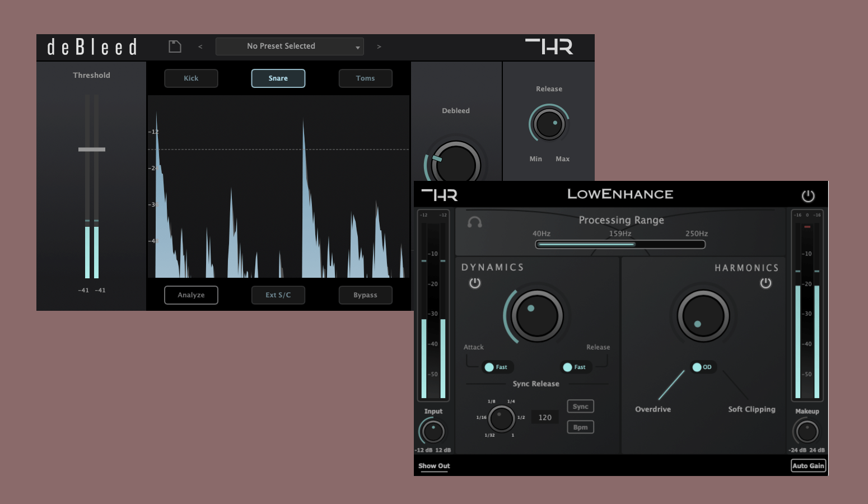
Task: Click the deBleed waveform display
Action: coord(278,186)
